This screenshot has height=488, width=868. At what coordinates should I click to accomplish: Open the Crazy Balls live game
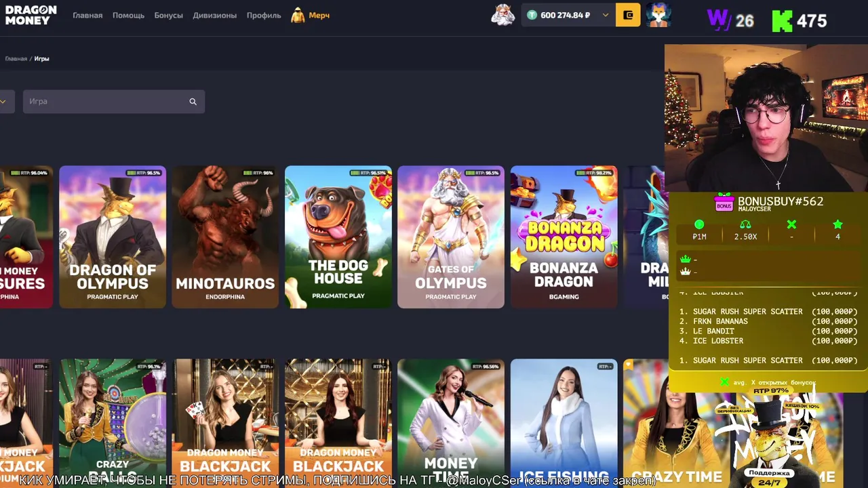tap(113, 424)
